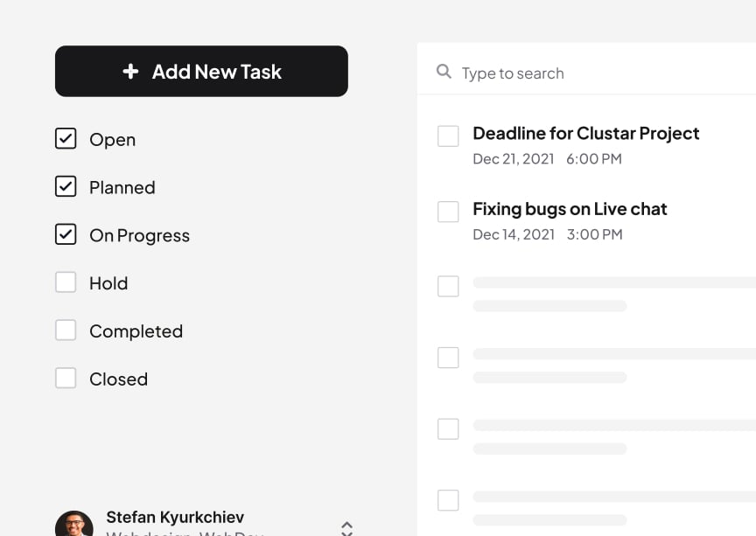The width and height of the screenshot is (756, 536).
Task: Click the plus icon on Add New Task
Action: coord(130,72)
